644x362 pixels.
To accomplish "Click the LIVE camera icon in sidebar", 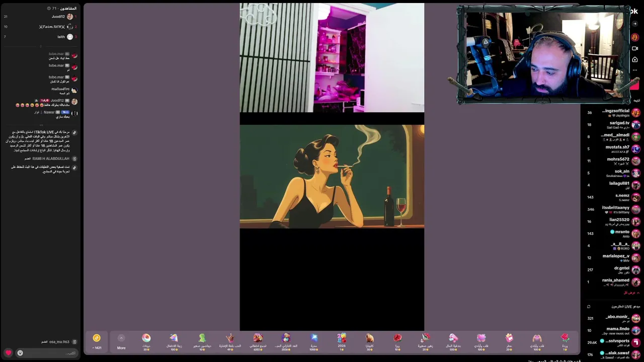I will (x=635, y=48).
